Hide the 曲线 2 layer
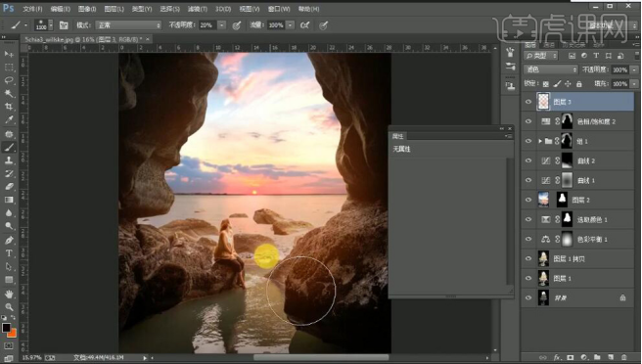 coord(528,160)
